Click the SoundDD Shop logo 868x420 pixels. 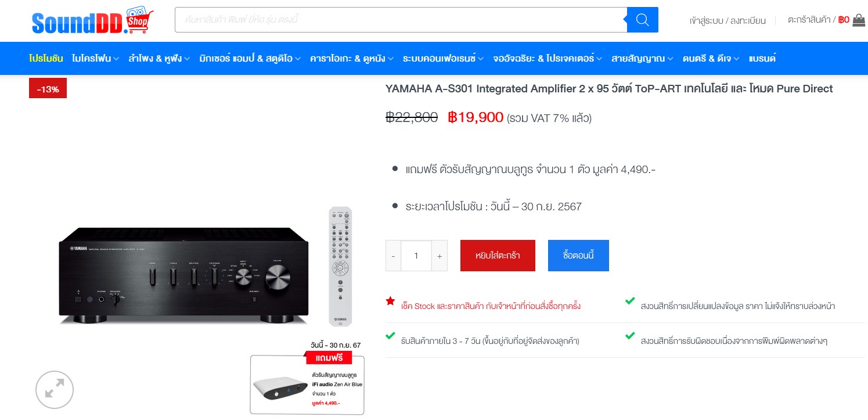coord(92,20)
